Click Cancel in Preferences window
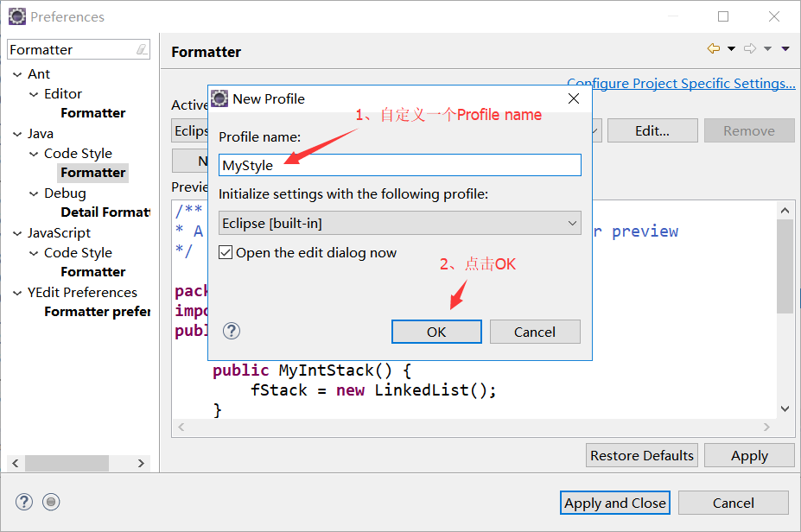Image resolution: width=801 pixels, height=532 pixels. click(733, 503)
